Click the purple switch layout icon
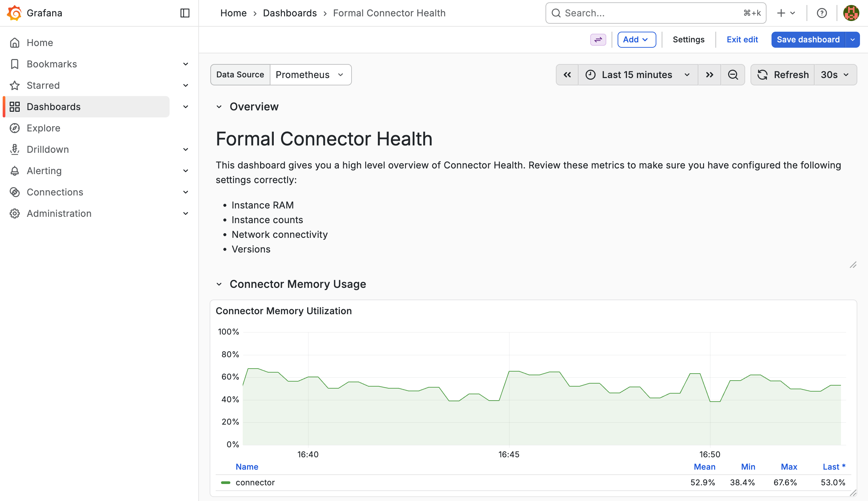Image resolution: width=868 pixels, height=501 pixels. point(598,40)
